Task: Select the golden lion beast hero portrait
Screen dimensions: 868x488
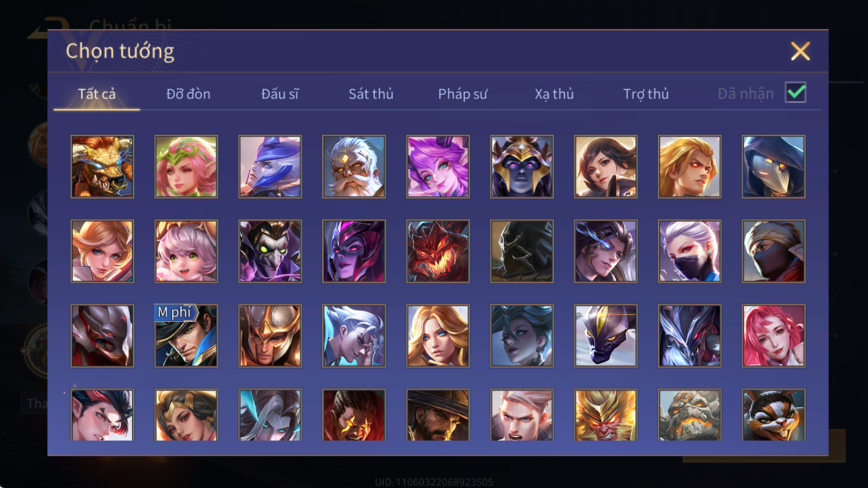Action: pyautogui.click(x=102, y=167)
